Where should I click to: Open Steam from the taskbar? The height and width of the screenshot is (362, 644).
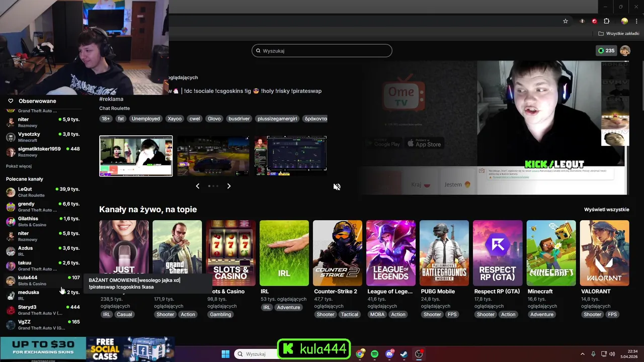[x=404, y=354]
